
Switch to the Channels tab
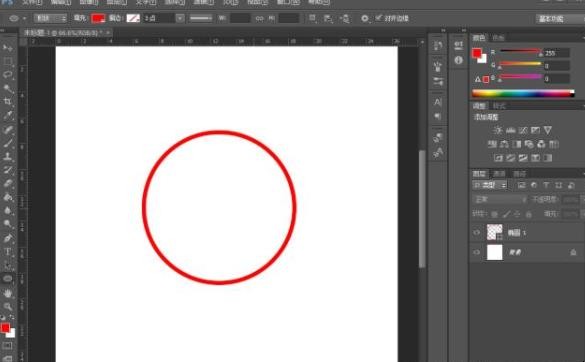[x=499, y=174]
